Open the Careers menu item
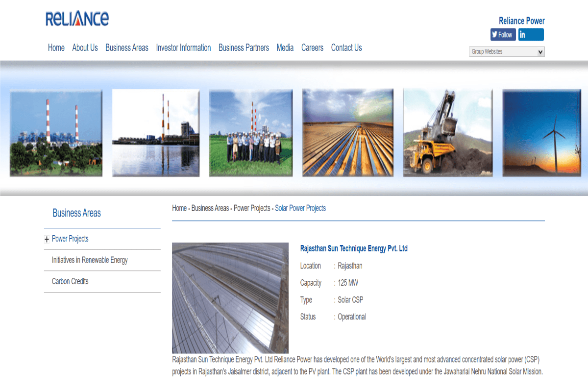 click(x=312, y=48)
